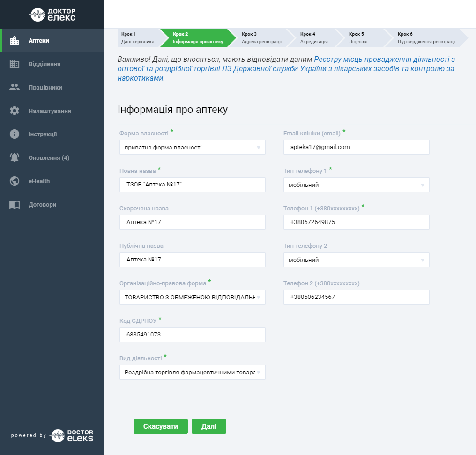476x455 pixels.
Task: Click the Аптеки building icon
Action: pyautogui.click(x=14, y=40)
